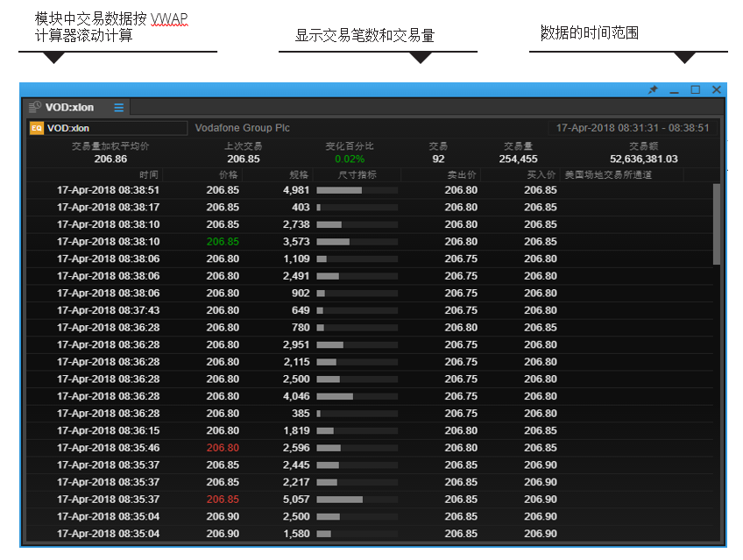This screenshot has height=560, width=743.
Task: Click the VOD:xlon symbol input field
Action: pos(108,128)
